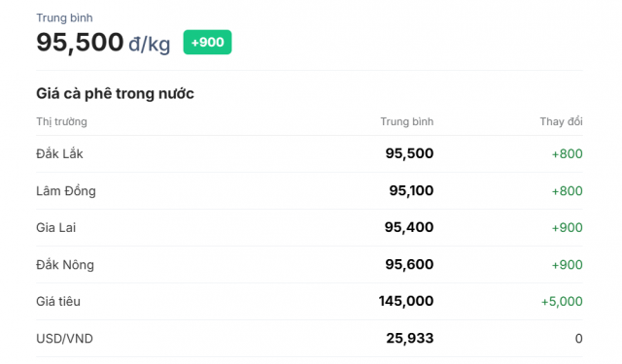The height and width of the screenshot is (364, 622).
Task: Click the green +900 change badge
Action: point(207,42)
